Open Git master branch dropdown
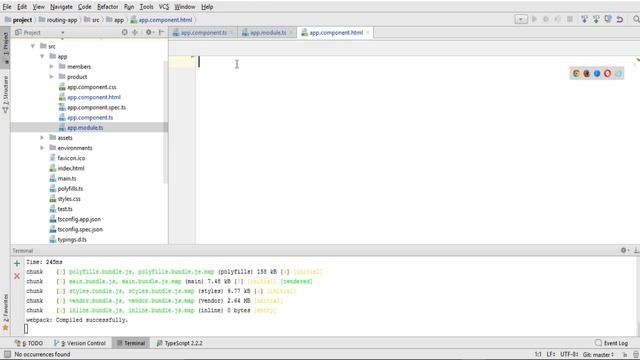The height and width of the screenshot is (360, 640). (x=599, y=354)
